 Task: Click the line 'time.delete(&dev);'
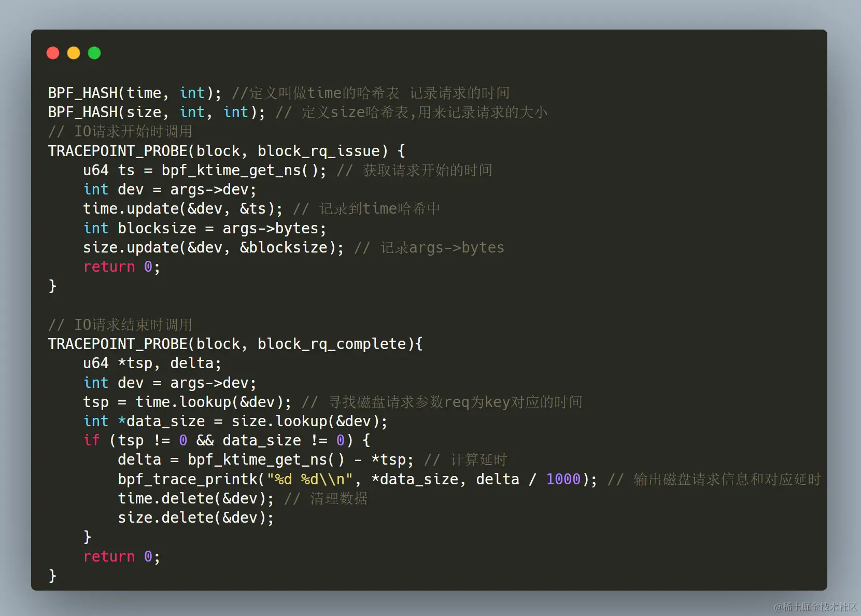tap(196, 498)
